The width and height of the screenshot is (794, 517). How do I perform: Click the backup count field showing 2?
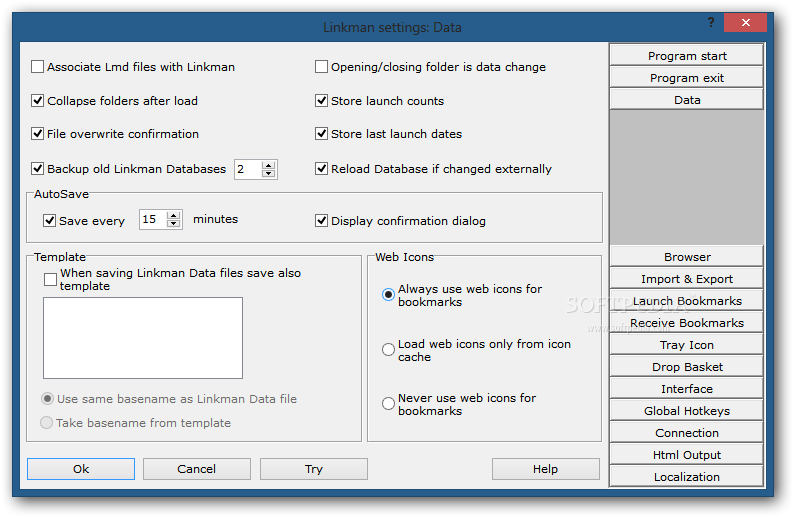tap(248, 169)
